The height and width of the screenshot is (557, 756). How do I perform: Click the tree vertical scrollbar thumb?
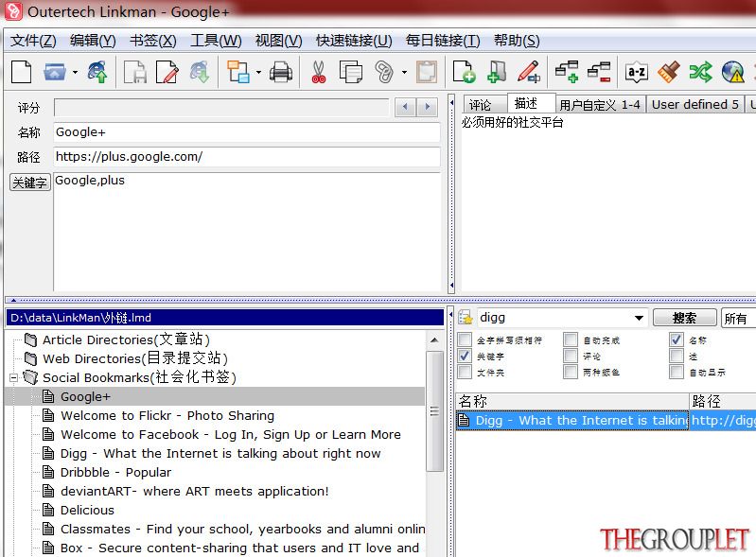(x=434, y=411)
